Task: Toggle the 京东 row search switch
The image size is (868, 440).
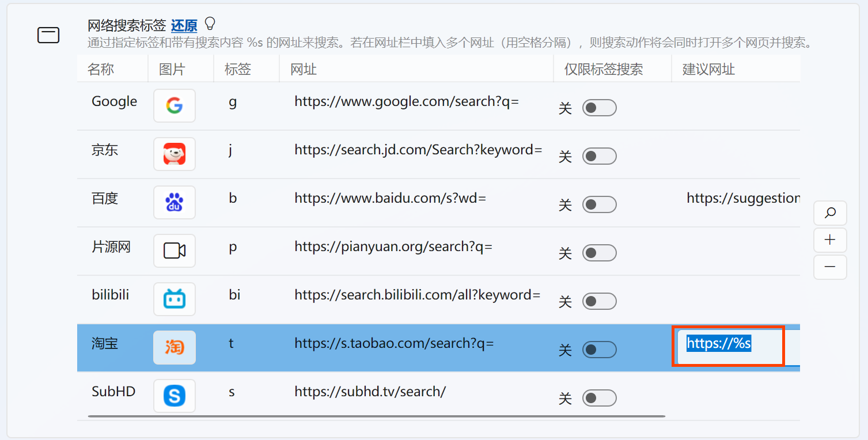Action: point(599,156)
